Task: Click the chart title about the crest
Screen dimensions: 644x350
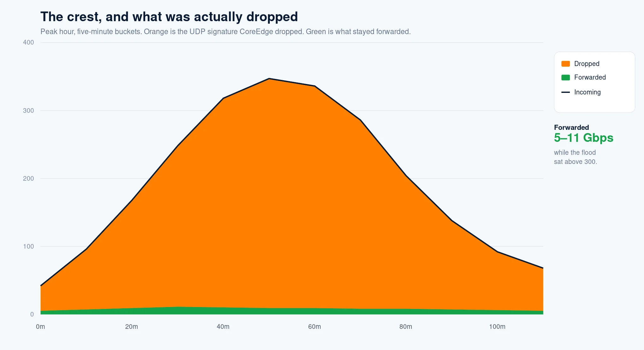Action: (169, 17)
